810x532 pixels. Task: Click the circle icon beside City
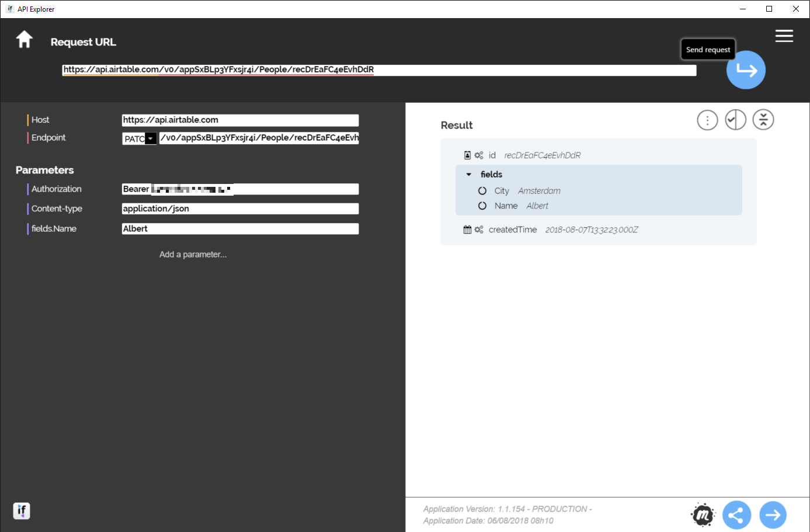point(482,191)
